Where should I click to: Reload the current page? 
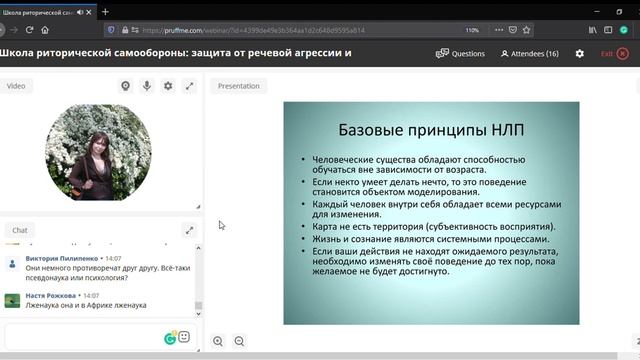[x=29, y=30]
